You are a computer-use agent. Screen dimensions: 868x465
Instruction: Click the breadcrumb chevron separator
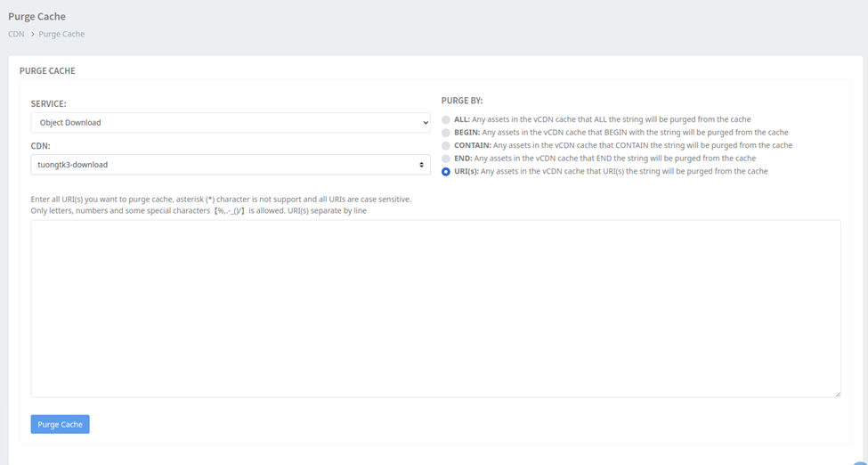[32, 34]
